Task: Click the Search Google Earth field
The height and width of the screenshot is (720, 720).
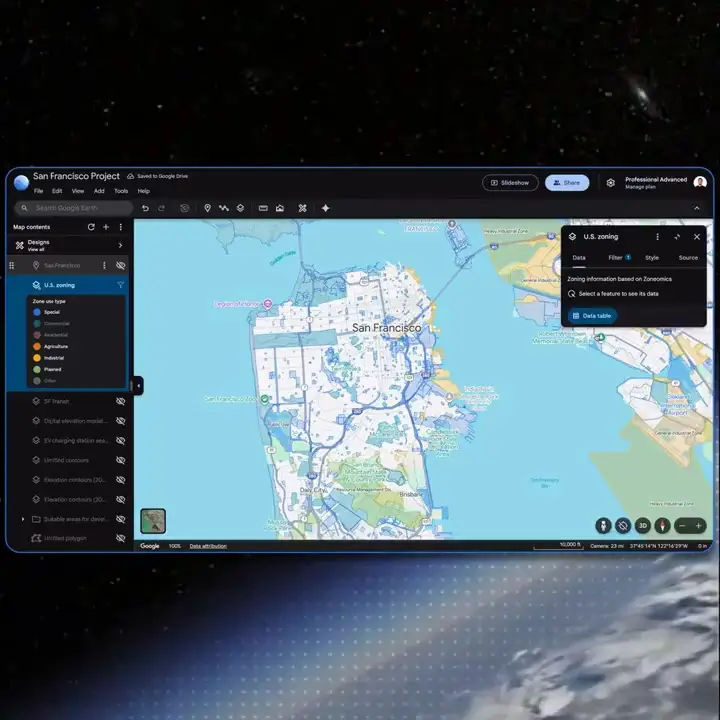Action: click(74, 208)
